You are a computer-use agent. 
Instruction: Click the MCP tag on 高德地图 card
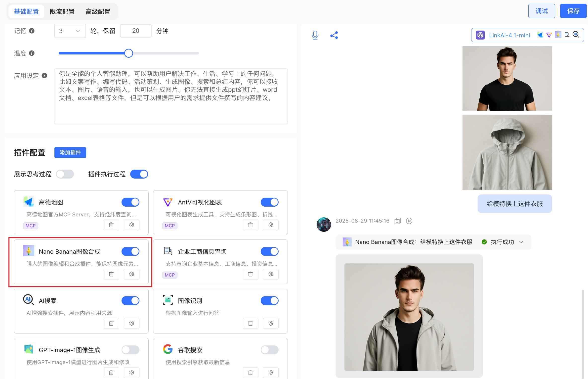pos(31,226)
